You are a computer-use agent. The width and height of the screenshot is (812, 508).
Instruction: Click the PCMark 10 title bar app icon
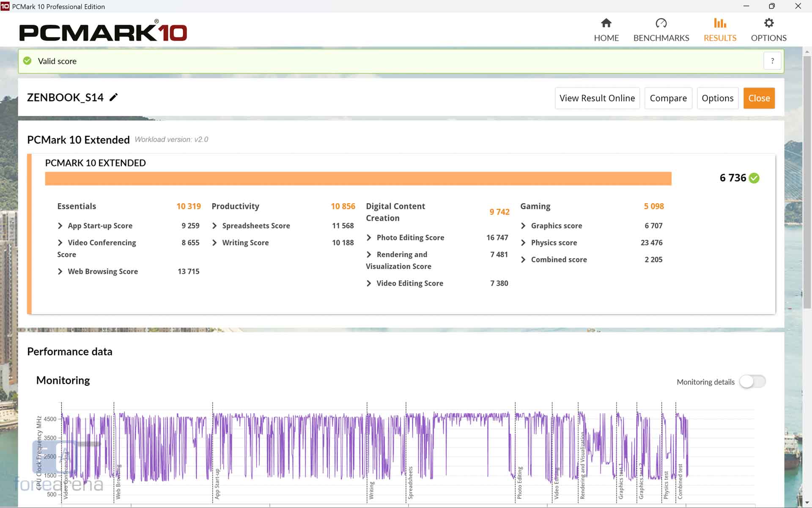tap(5, 6)
